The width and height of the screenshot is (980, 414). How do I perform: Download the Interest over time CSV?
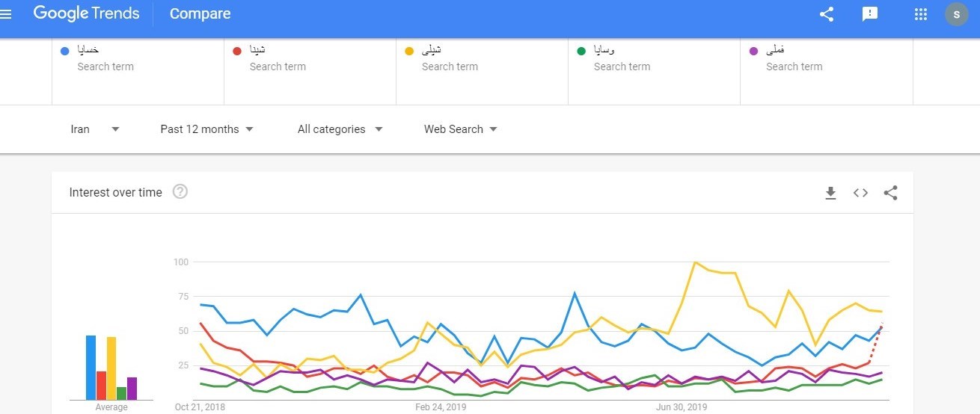pos(830,193)
